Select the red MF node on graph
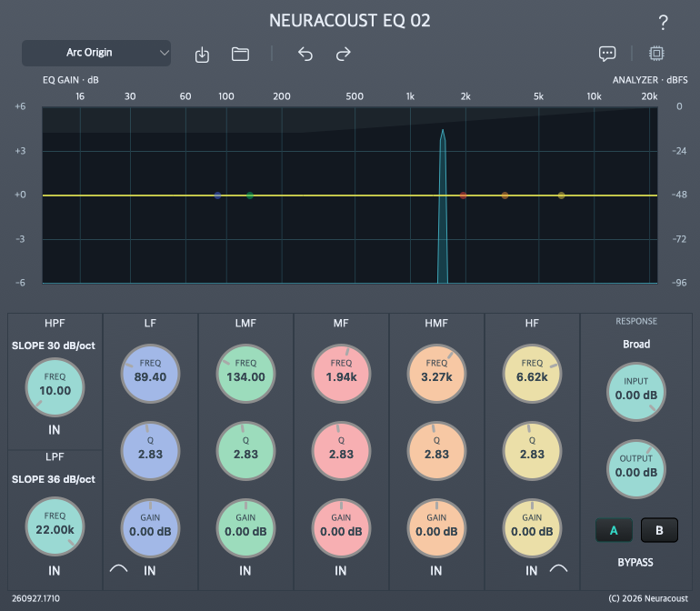 (x=463, y=195)
